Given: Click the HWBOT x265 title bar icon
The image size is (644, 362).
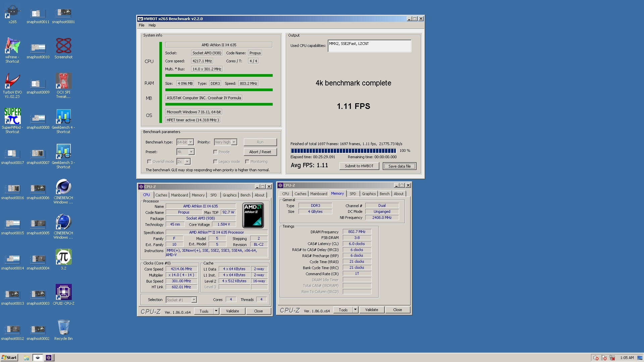Looking at the screenshot, I should point(140,19).
